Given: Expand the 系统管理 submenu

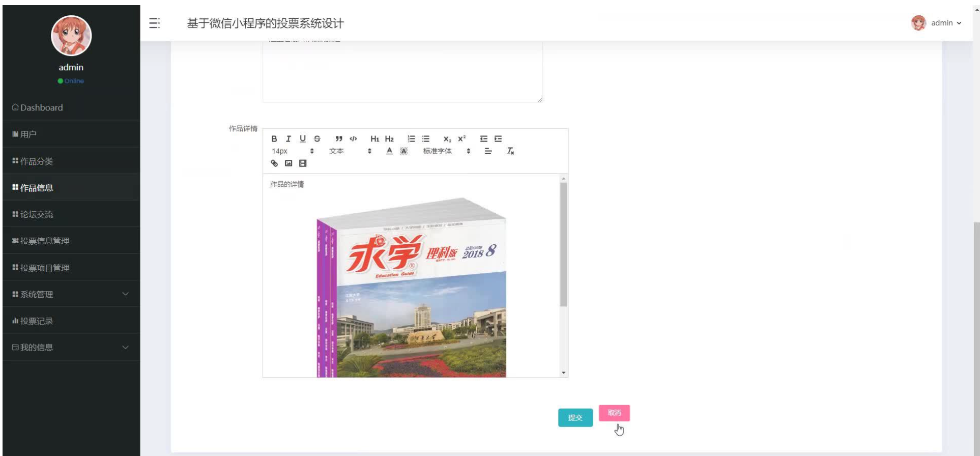Looking at the screenshot, I should (x=71, y=294).
